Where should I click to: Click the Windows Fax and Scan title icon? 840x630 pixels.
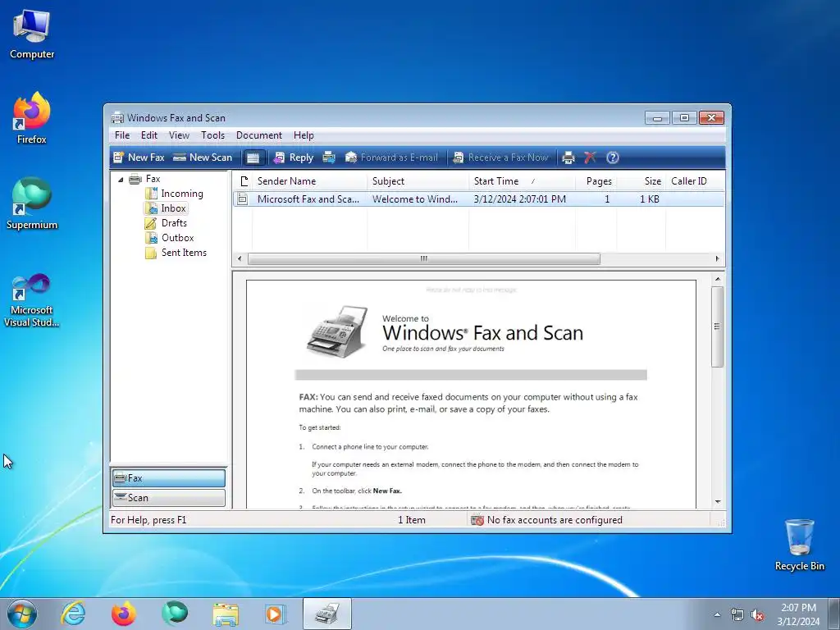[x=117, y=118]
